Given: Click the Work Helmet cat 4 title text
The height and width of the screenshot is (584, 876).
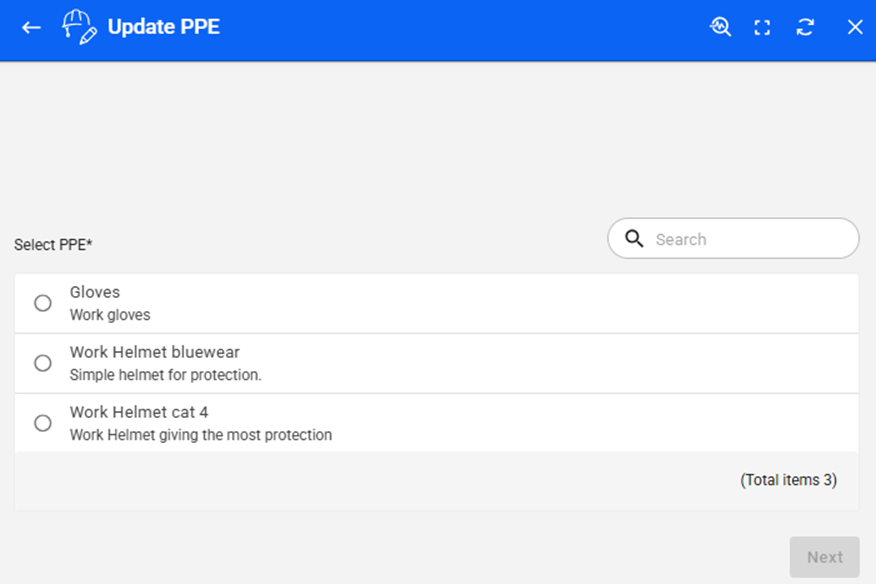Looking at the screenshot, I should point(139,412).
